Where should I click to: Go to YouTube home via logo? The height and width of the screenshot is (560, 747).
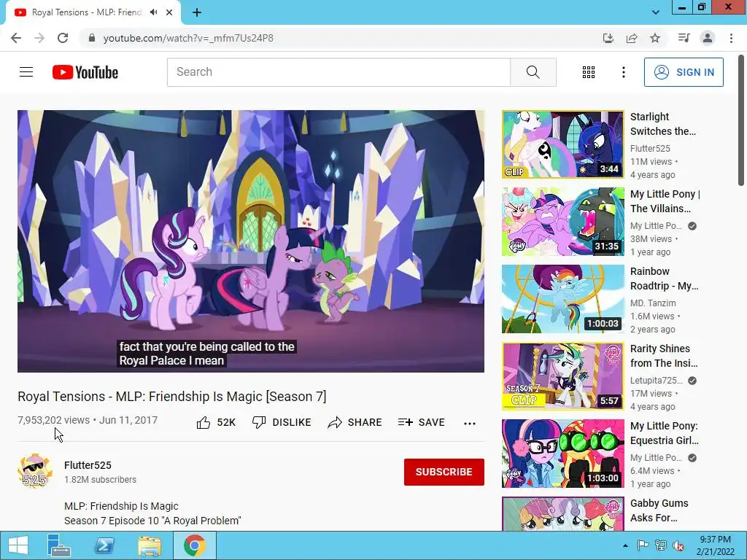(85, 72)
